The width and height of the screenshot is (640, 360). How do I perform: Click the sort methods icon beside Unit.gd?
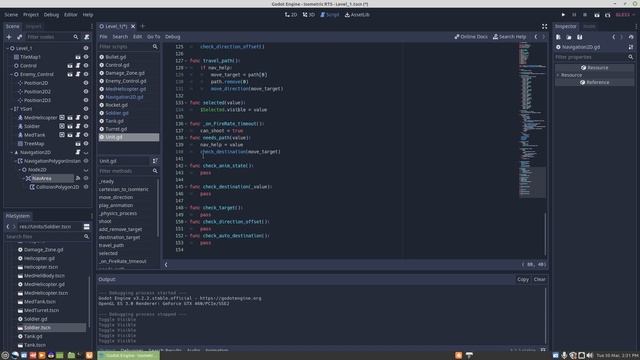click(155, 161)
